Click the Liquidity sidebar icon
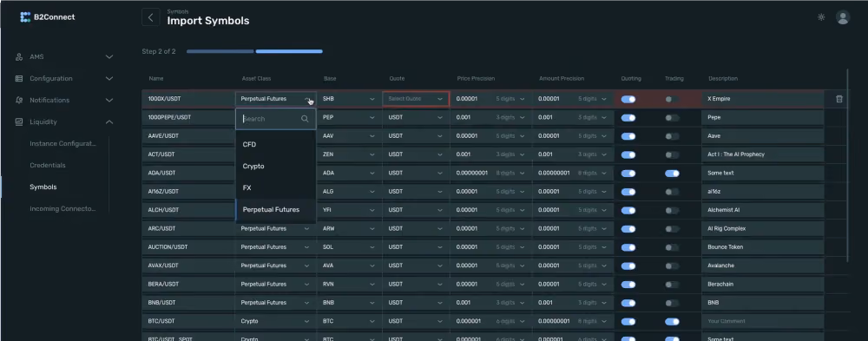Screen dimensions: 868x341 19,121
